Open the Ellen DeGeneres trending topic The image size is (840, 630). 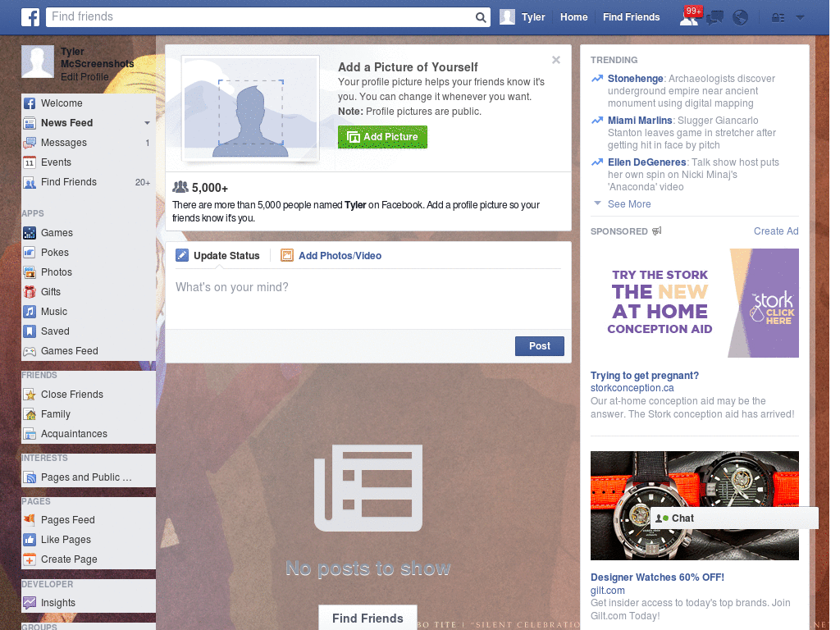coord(646,162)
